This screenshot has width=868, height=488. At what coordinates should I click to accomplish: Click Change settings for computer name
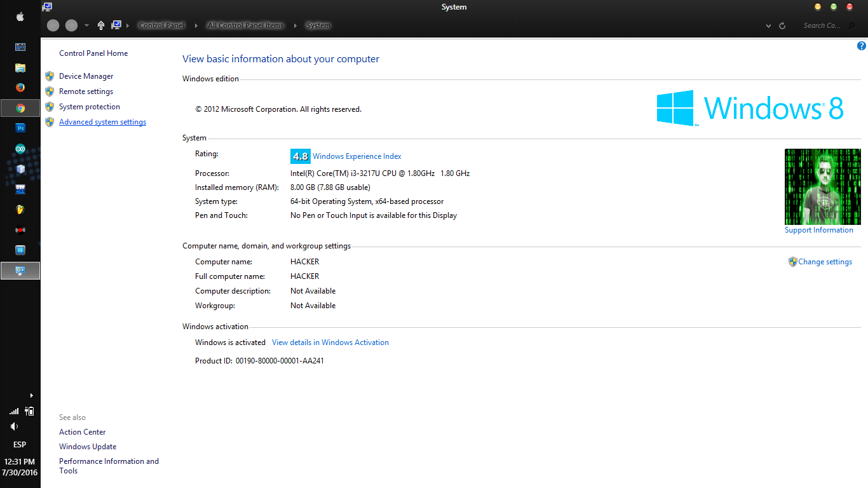(825, 262)
